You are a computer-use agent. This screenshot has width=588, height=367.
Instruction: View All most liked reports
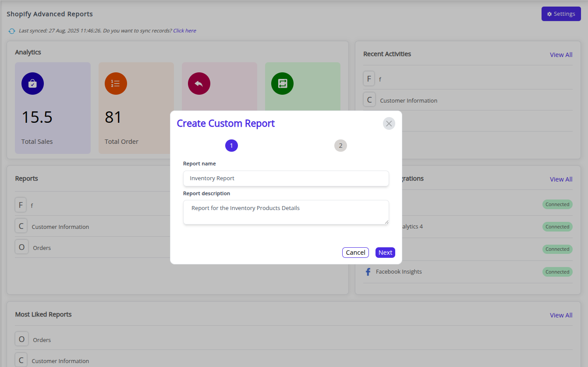[x=561, y=315]
